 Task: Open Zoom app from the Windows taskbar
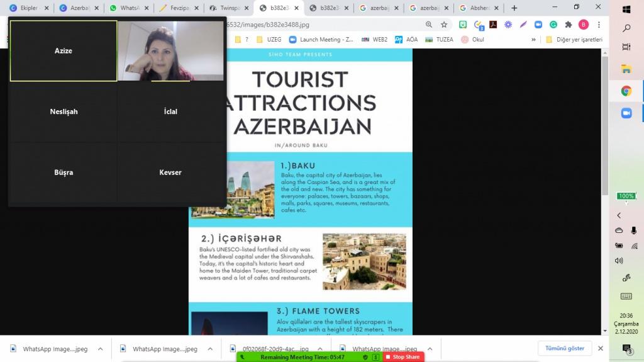point(626,113)
